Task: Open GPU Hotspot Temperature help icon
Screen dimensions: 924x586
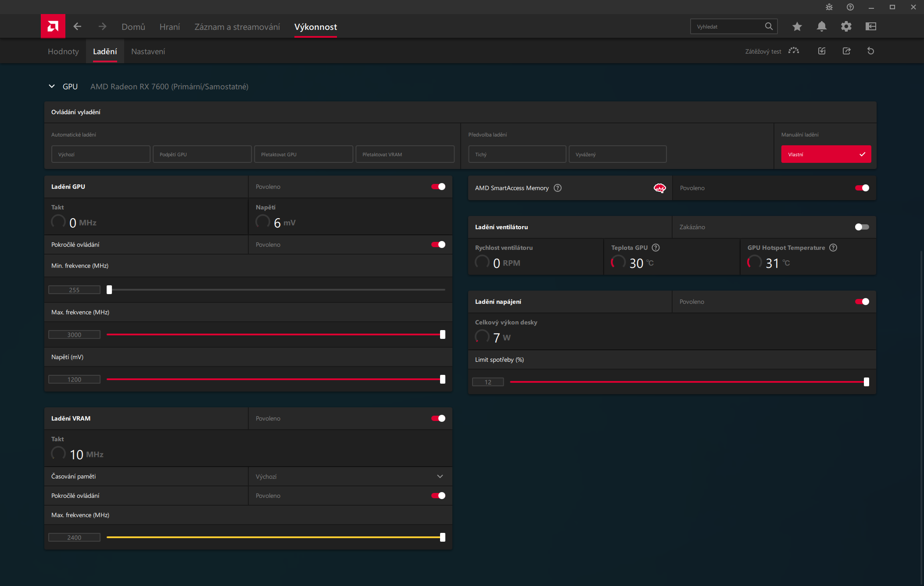Action: click(833, 248)
